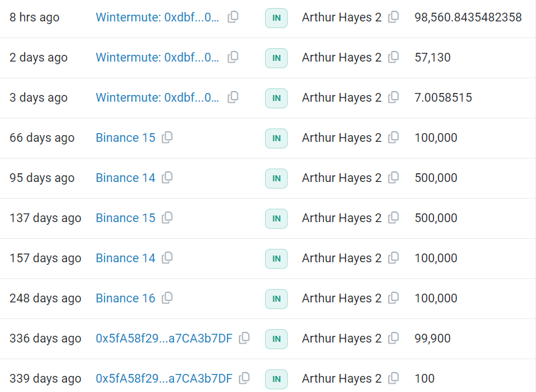Click Arthur Hayes 2 in 8 hrs ago row
Image resolution: width=536 pixels, height=392 pixels.
pyautogui.click(x=341, y=17)
